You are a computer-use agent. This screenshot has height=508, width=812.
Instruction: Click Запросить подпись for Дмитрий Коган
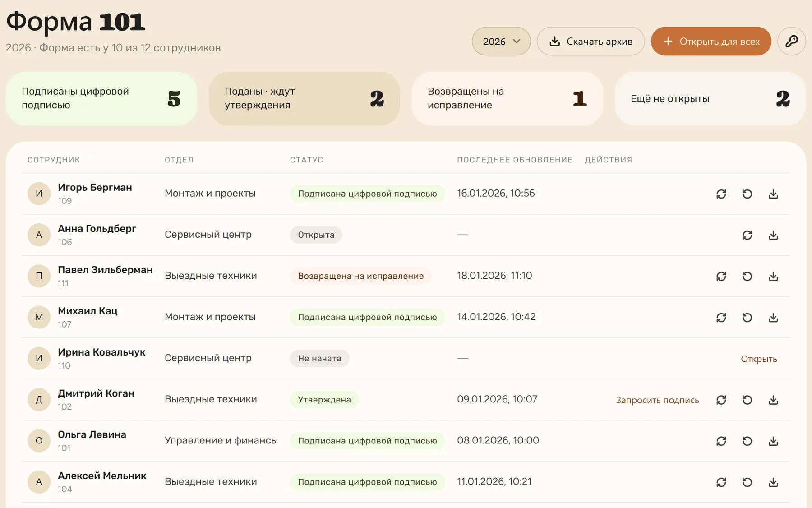click(657, 400)
